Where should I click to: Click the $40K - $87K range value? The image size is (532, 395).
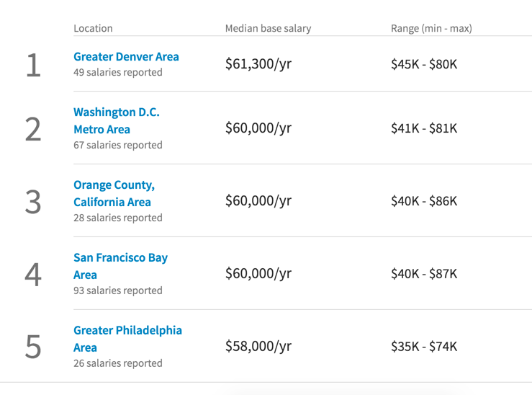423,274
